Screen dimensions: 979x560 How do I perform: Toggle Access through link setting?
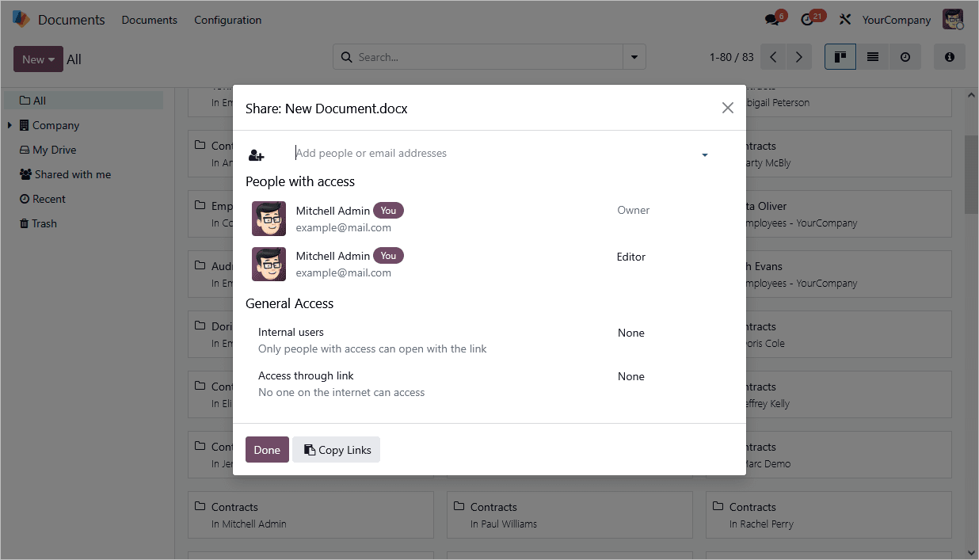pos(631,376)
